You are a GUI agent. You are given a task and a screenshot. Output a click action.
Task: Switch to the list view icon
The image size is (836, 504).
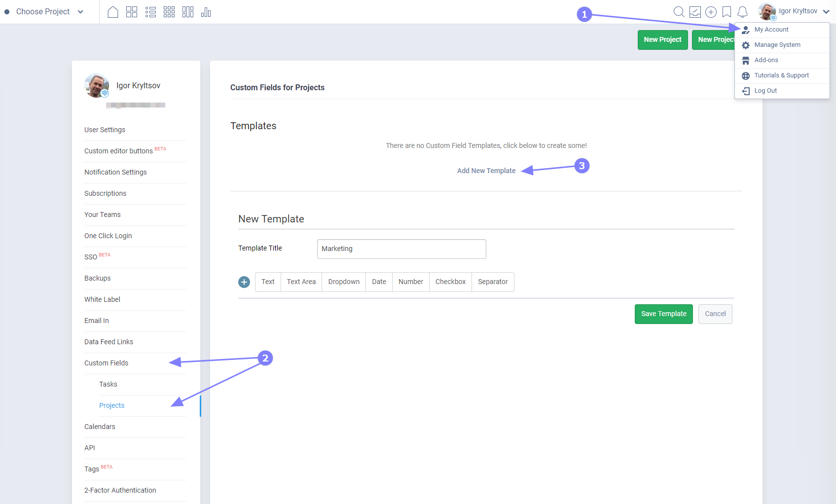pos(150,12)
